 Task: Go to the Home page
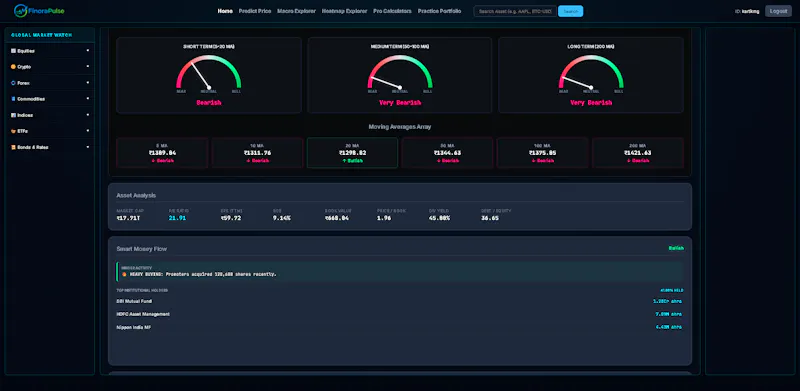(x=225, y=11)
